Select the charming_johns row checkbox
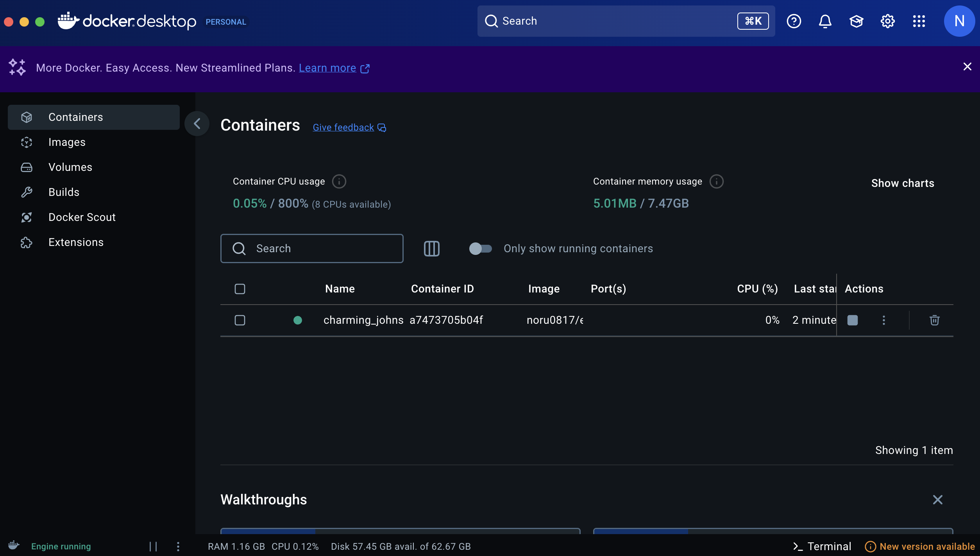Screen dimensions: 980x556 point(240,320)
